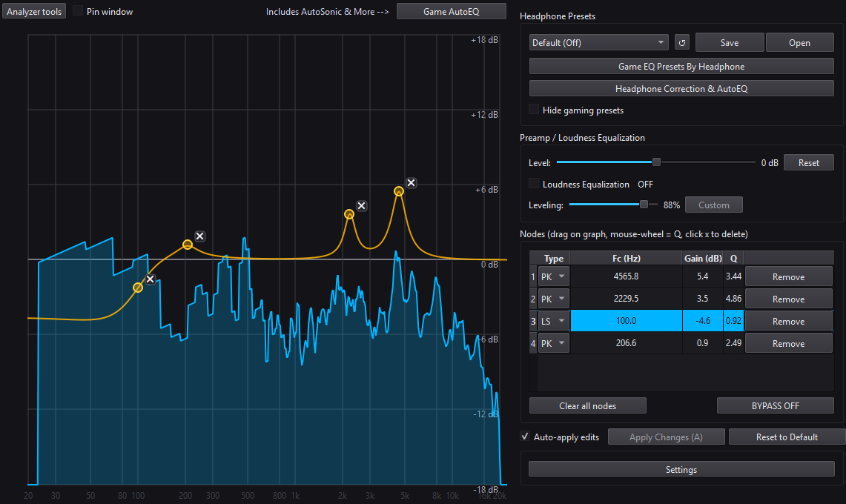Open Game EQ Presets By Headphone

[681, 67]
